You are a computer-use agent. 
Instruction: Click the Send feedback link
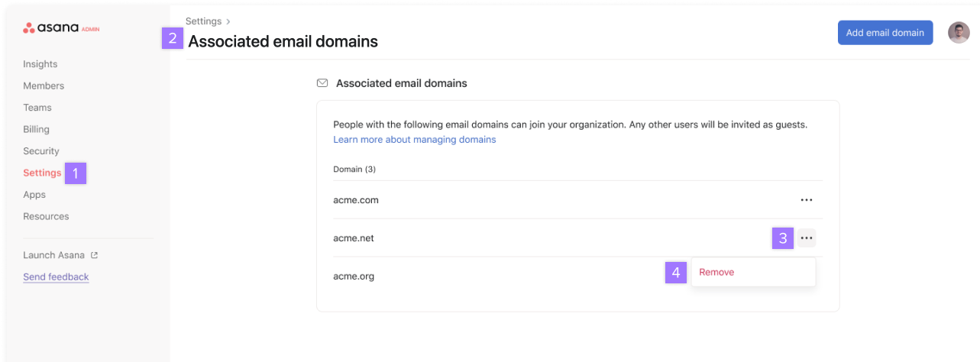56,276
